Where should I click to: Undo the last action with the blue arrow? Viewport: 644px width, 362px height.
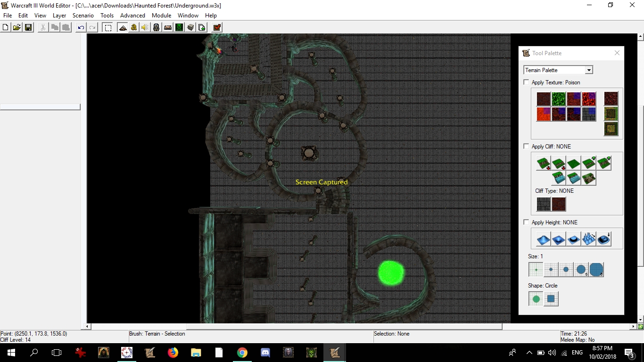[81, 27]
